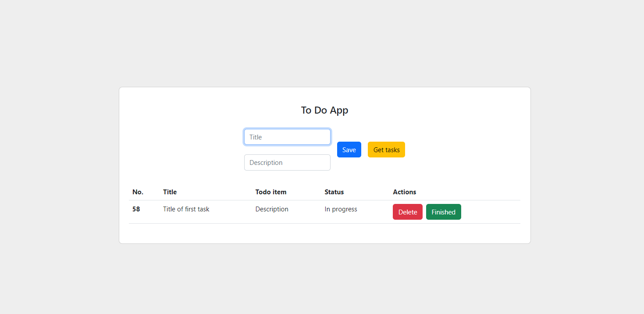Select the 'Description' cell of the task
This screenshot has width=644, height=314.
272,209
